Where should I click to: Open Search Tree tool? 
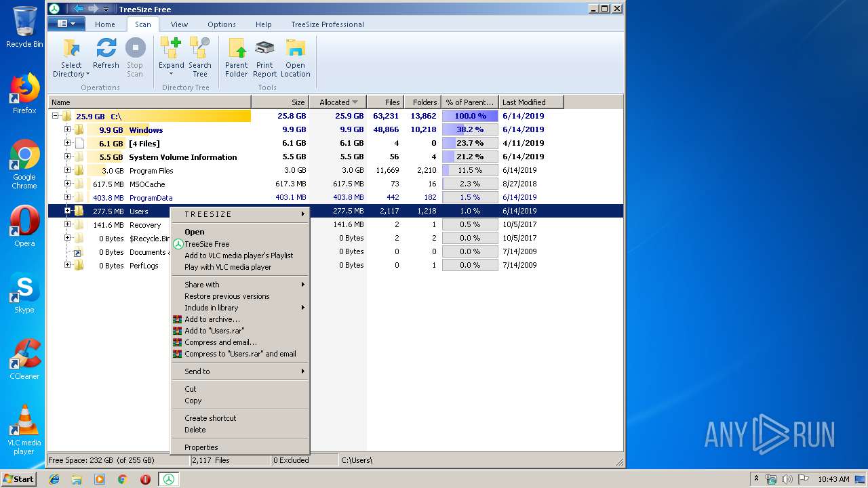click(x=200, y=49)
